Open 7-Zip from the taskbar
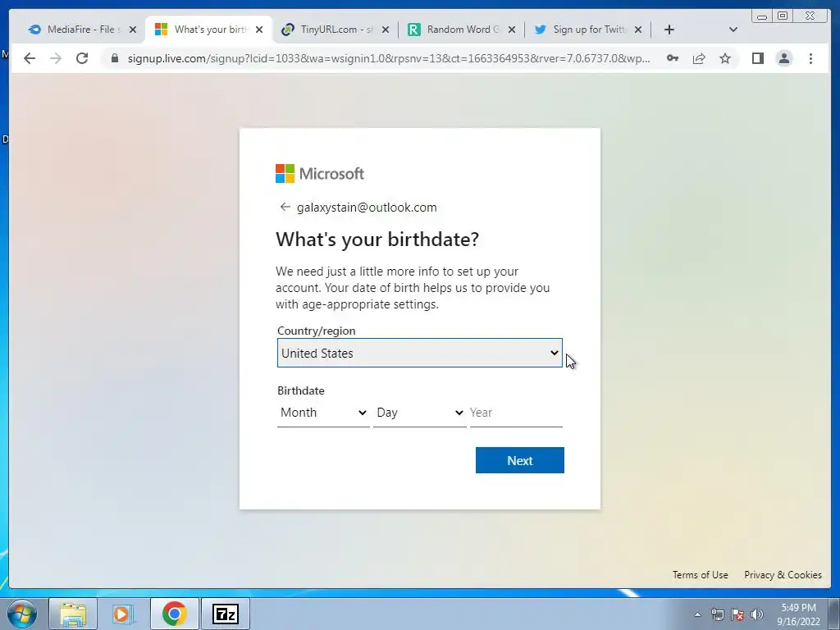Viewport: 840px width, 630px height. pos(226,614)
